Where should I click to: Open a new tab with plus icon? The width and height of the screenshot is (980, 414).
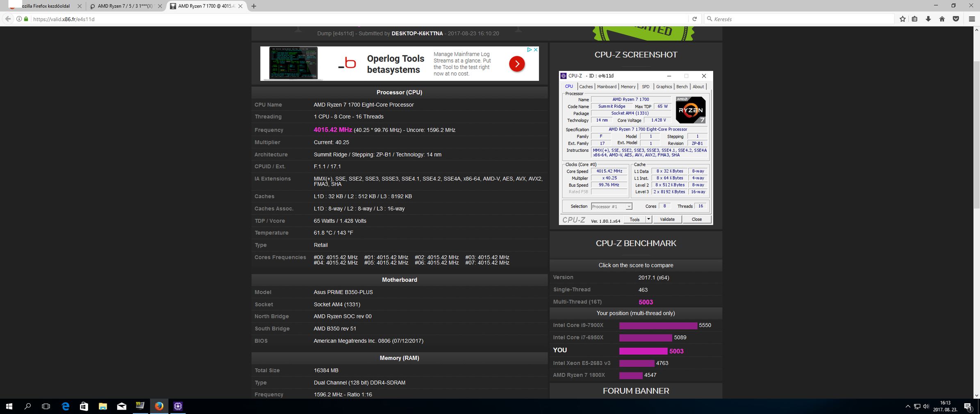coord(254,6)
